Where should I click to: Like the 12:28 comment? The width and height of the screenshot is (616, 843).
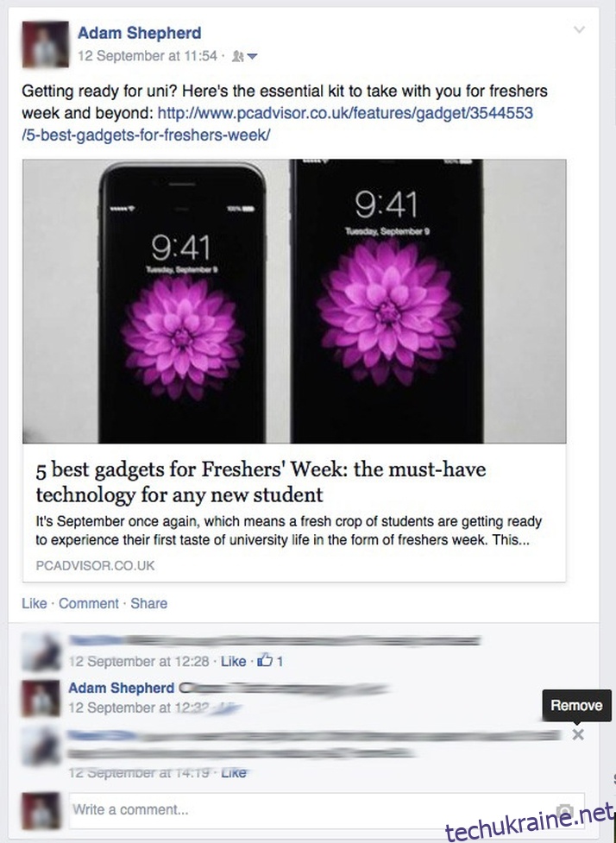point(233,661)
